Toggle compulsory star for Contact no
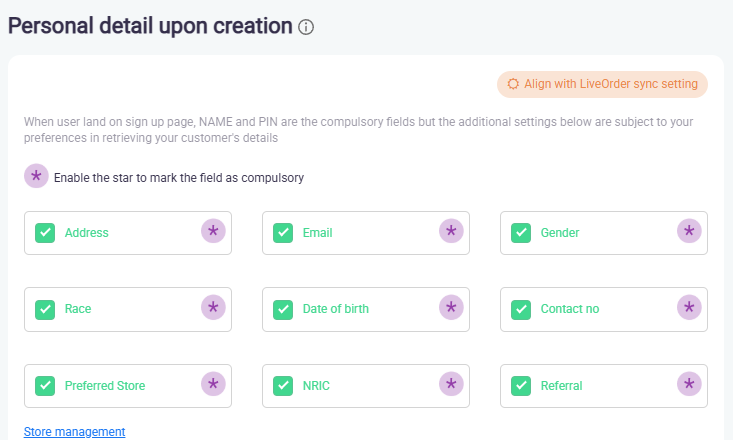 click(x=689, y=308)
